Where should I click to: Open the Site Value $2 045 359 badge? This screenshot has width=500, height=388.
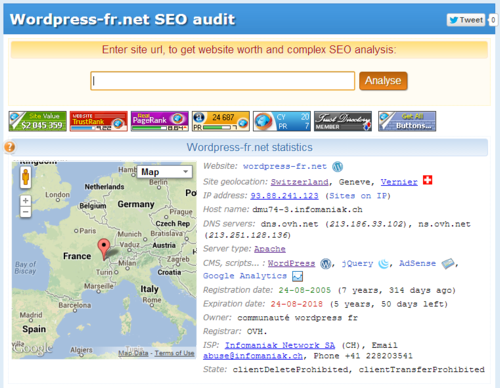click(x=38, y=121)
